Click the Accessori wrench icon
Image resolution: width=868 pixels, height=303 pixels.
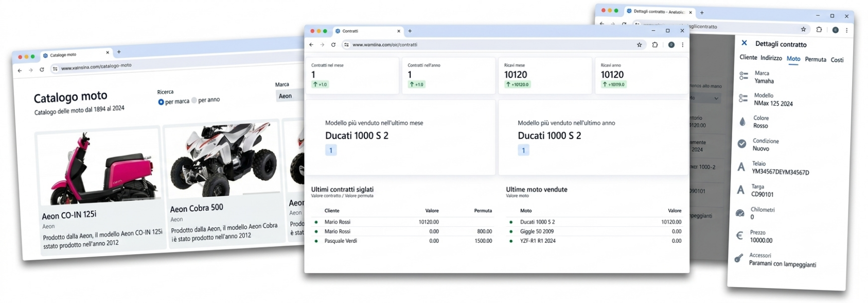[x=739, y=258]
